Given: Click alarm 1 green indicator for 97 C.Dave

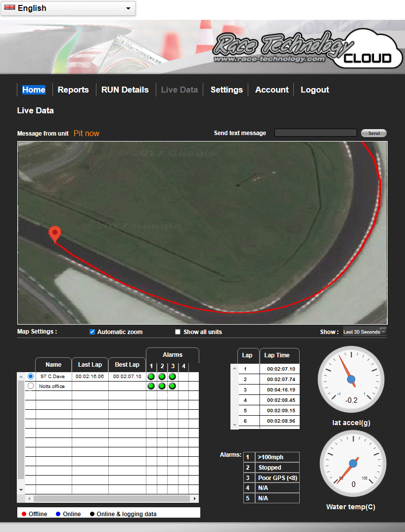Looking at the screenshot, I should pos(151,376).
